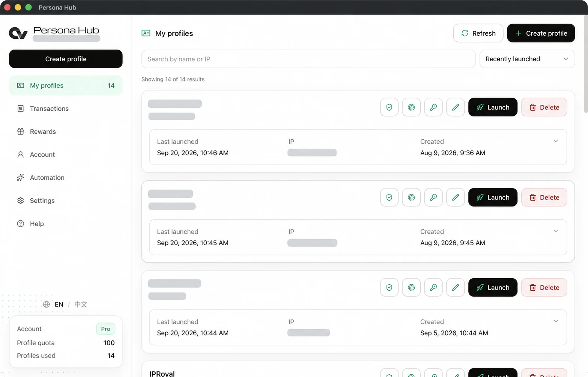
Task: Open Settings in sidebar
Action: coord(66,201)
